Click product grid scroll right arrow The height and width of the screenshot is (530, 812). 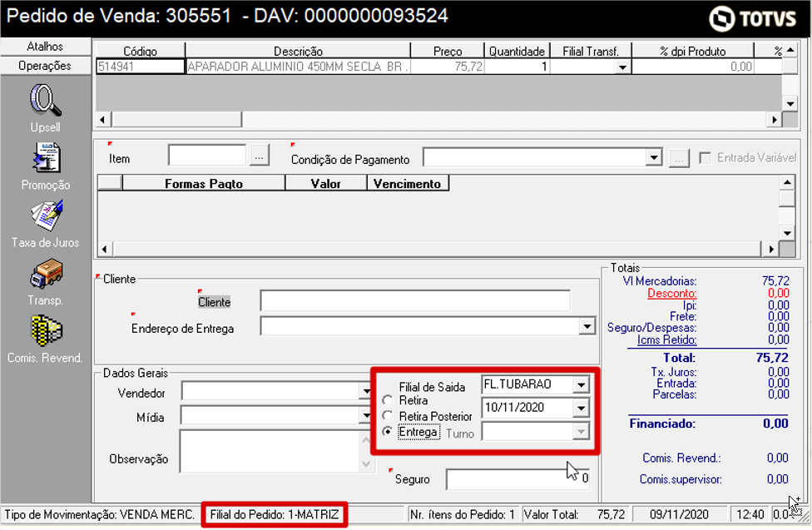(774, 120)
